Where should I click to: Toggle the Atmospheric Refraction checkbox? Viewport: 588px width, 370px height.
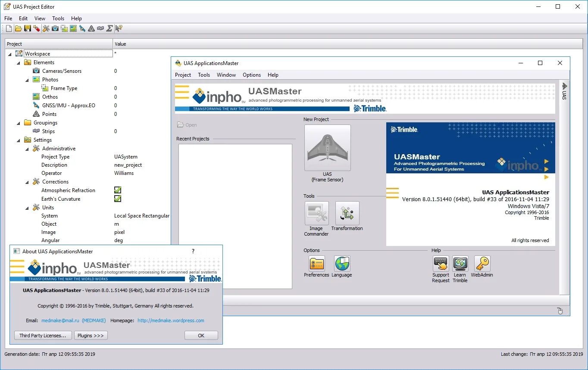tap(118, 190)
